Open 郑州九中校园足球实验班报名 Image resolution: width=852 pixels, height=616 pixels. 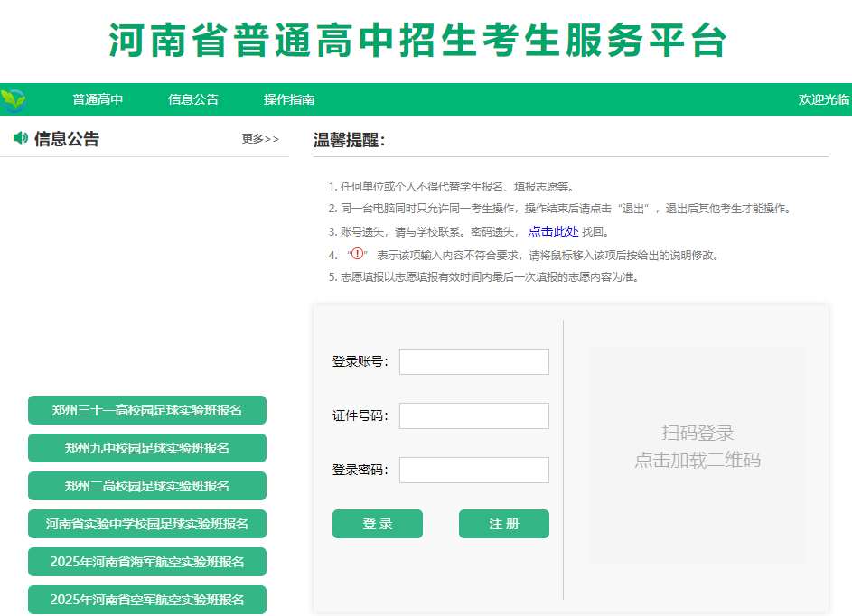(x=147, y=448)
